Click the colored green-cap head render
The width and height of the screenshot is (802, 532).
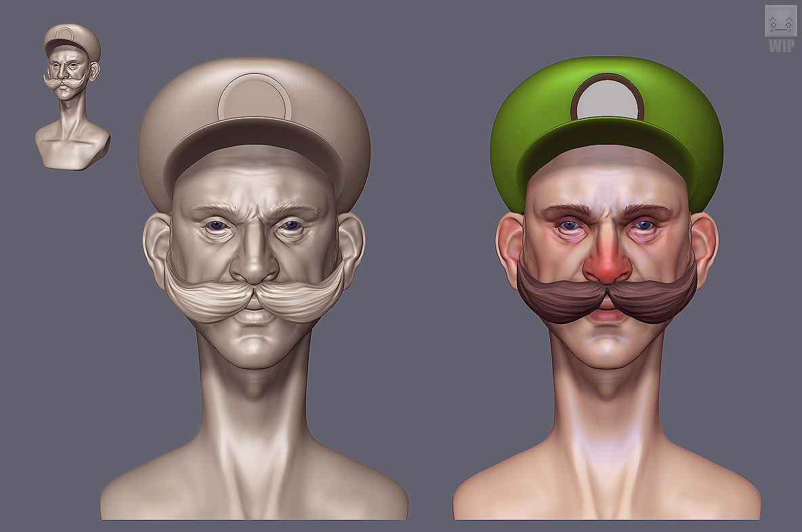pos(607,288)
